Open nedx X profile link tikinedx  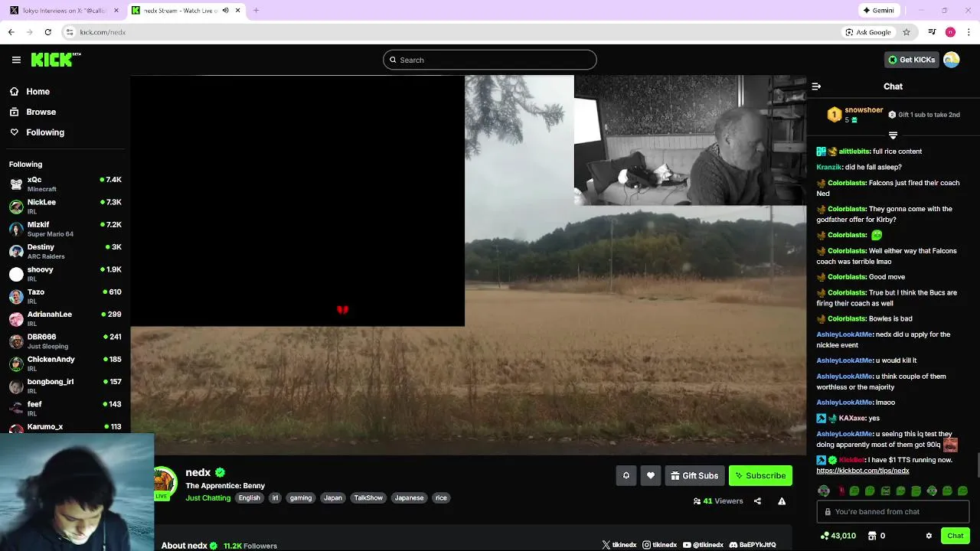point(619,545)
